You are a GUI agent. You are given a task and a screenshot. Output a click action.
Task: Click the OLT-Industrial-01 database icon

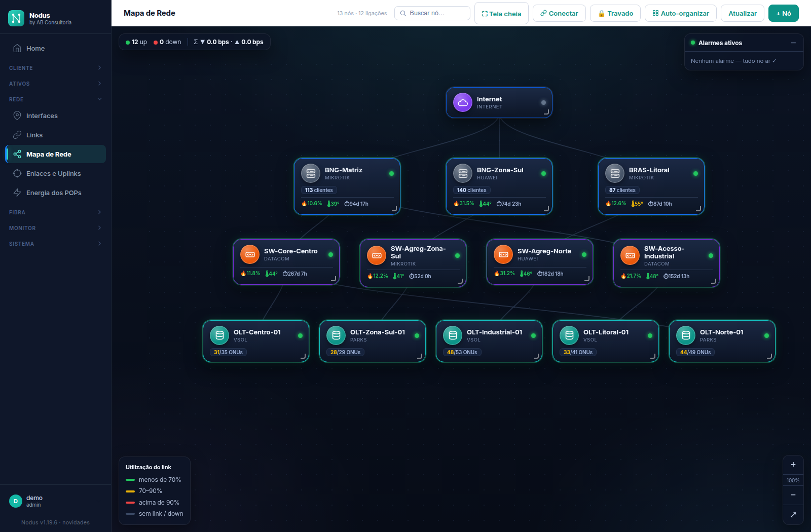(x=453, y=335)
